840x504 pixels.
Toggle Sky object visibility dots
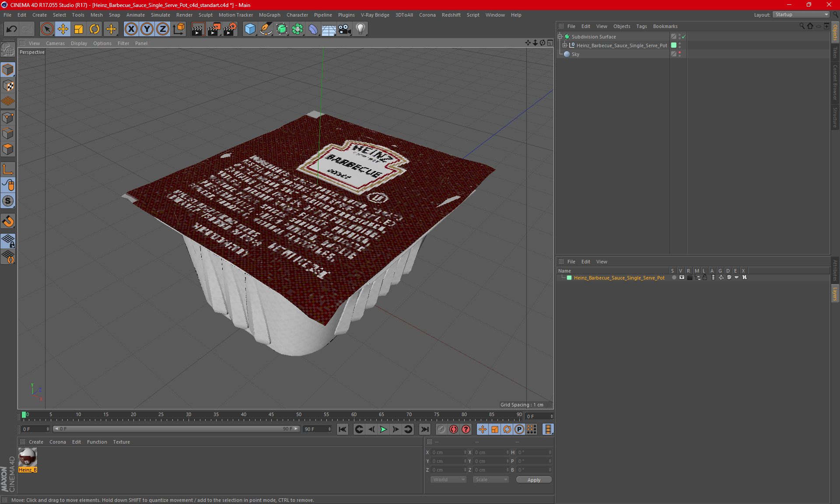pyautogui.click(x=679, y=54)
